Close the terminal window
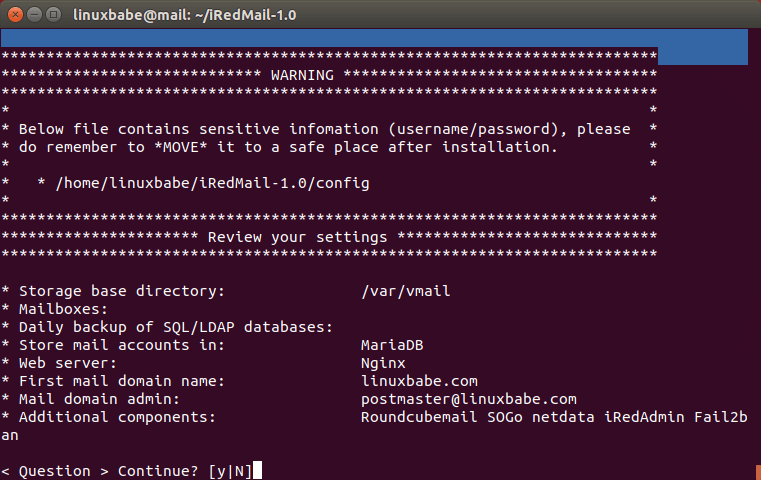 (x=14, y=15)
